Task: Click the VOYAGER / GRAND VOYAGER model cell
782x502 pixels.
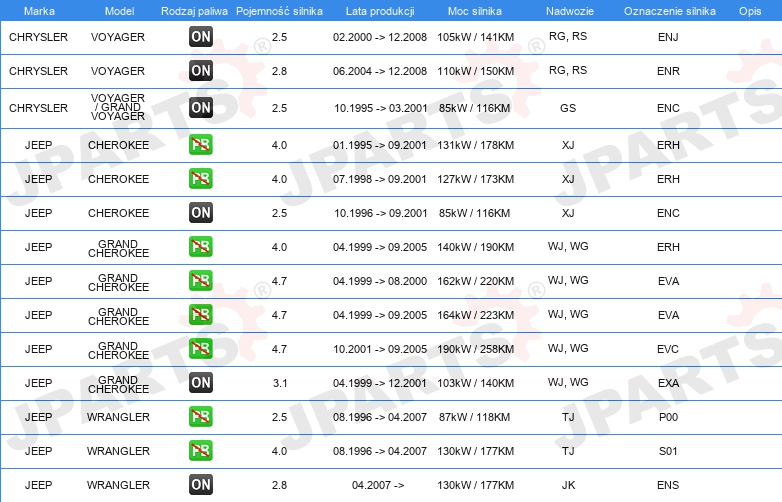Action: click(x=118, y=107)
